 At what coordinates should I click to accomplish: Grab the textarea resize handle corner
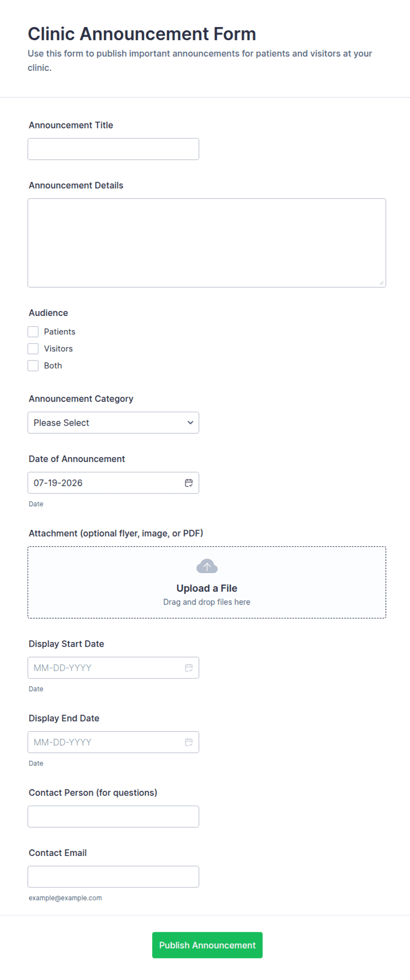[381, 283]
